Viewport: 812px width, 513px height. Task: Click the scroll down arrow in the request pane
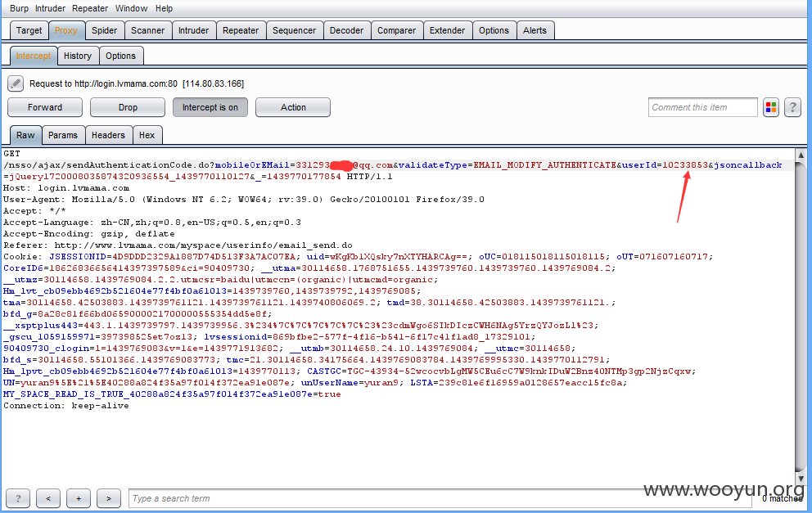tap(801, 479)
